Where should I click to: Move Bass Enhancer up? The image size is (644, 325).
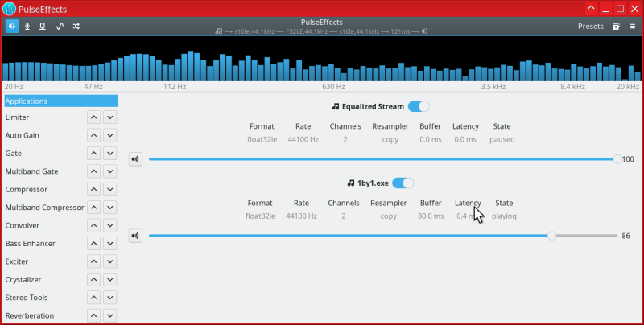[x=93, y=244]
